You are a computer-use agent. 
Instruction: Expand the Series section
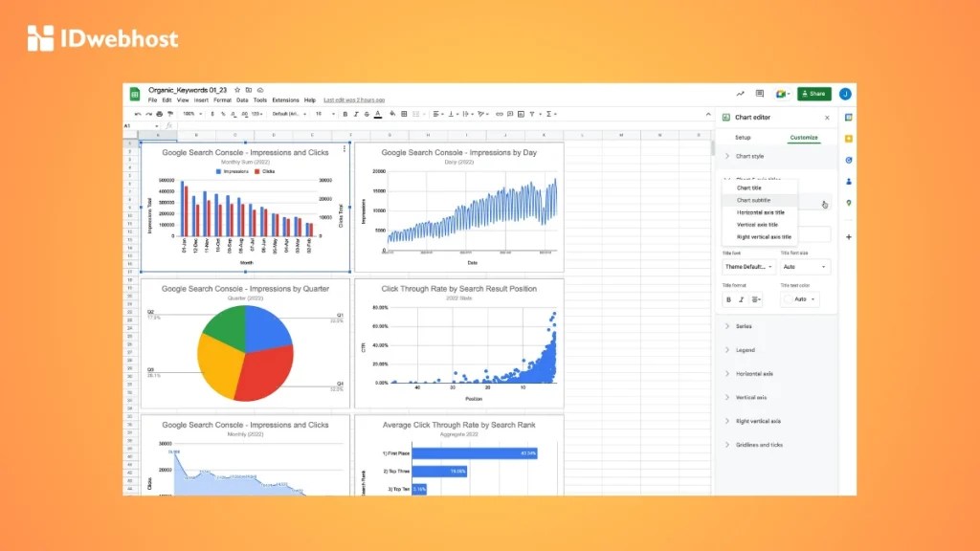point(775,326)
